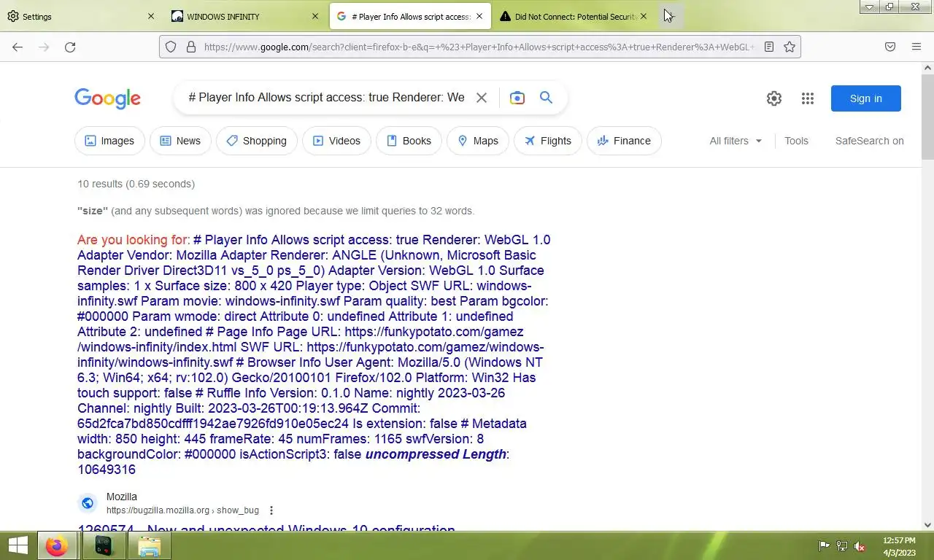The height and width of the screenshot is (560, 934).
Task: Filter results by Books
Action: pos(409,141)
